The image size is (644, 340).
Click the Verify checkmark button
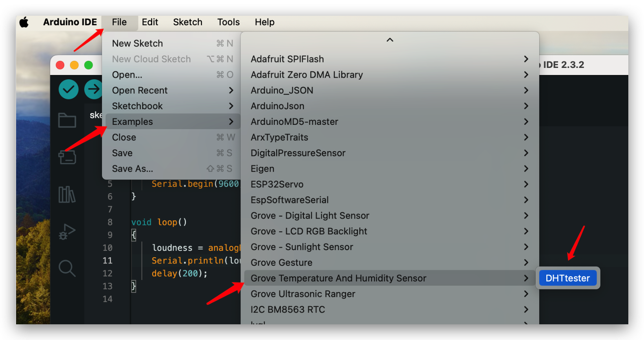(x=69, y=90)
